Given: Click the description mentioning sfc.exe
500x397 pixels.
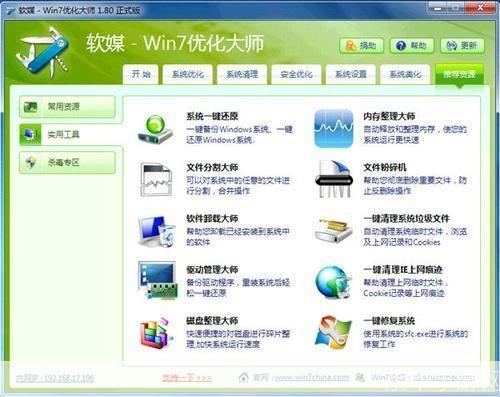Looking at the screenshot, I should tap(416, 339).
